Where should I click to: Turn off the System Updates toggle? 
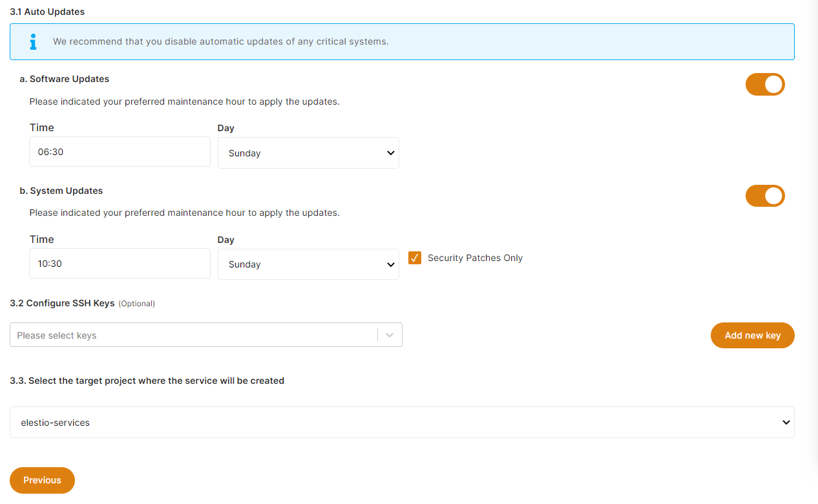coord(764,196)
